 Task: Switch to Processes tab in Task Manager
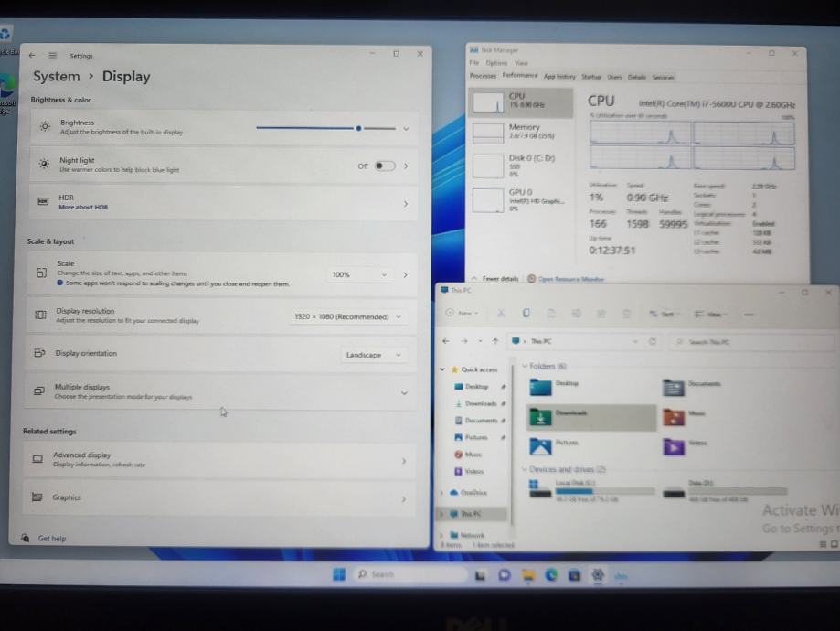(483, 76)
